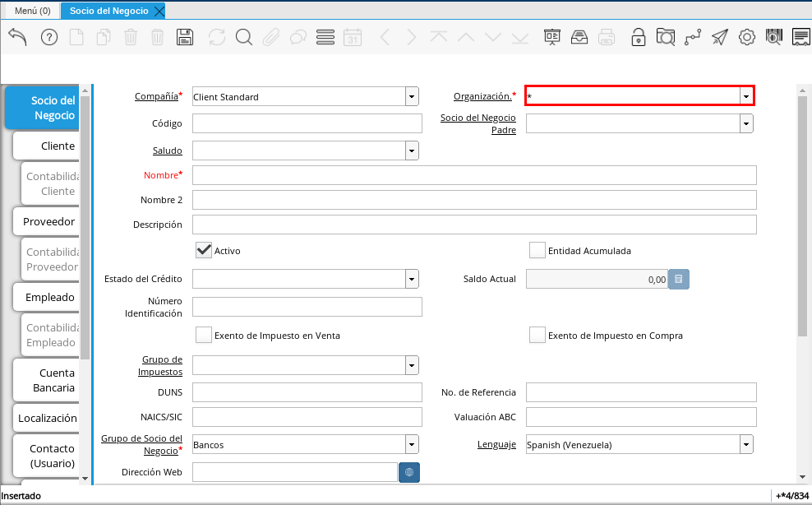812x505 pixels.
Task: Switch to the Menú (0) tab
Action: click(x=33, y=11)
